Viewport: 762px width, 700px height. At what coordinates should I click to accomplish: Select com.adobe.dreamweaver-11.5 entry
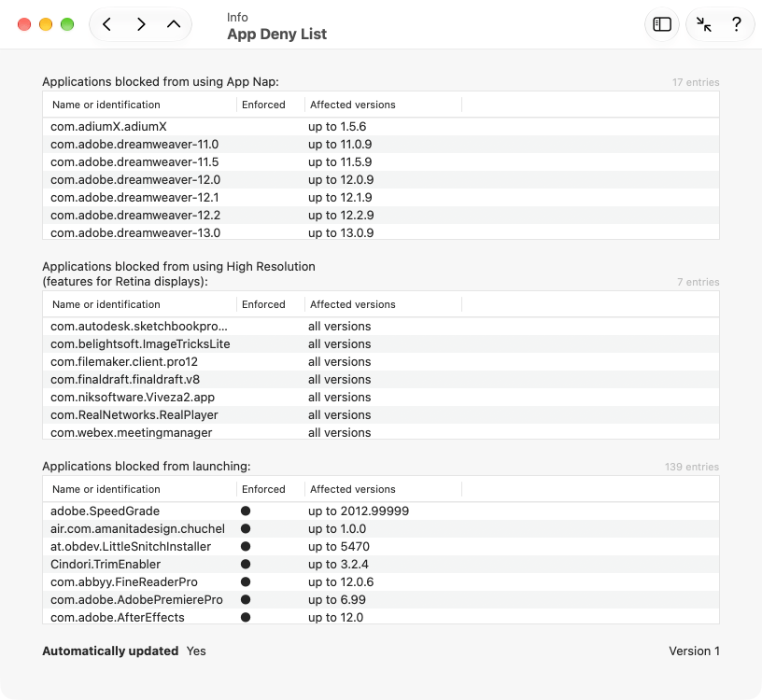click(381, 162)
